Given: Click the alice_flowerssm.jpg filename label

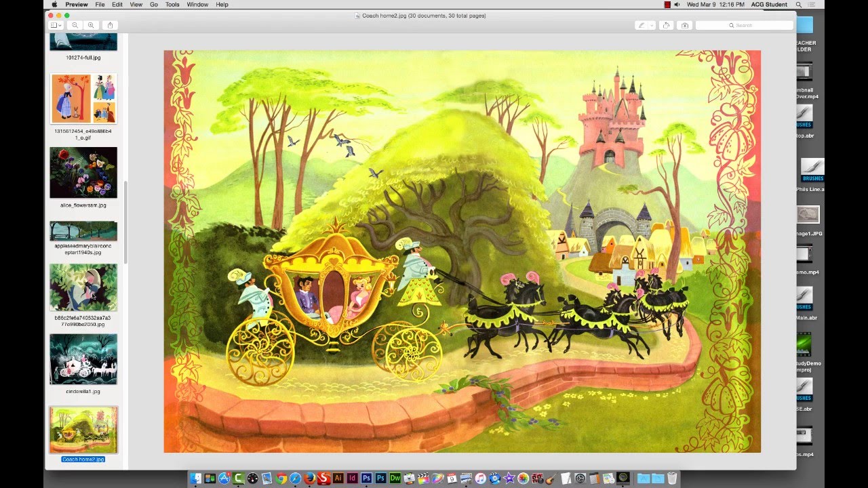Looking at the screenshot, I should (x=83, y=205).
